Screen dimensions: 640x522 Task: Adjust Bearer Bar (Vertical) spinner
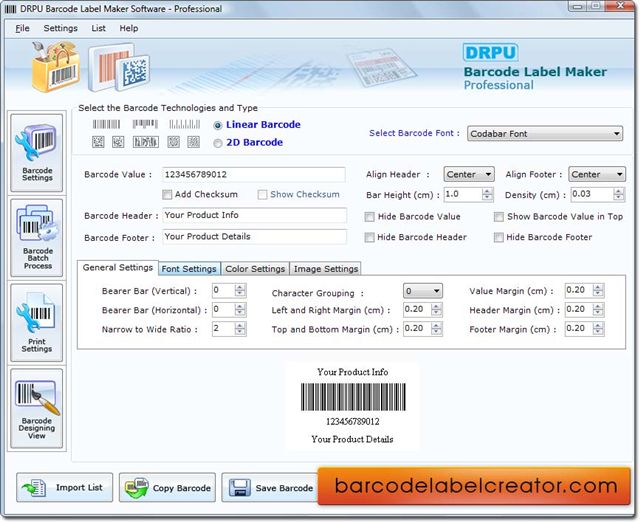(240, 290)
